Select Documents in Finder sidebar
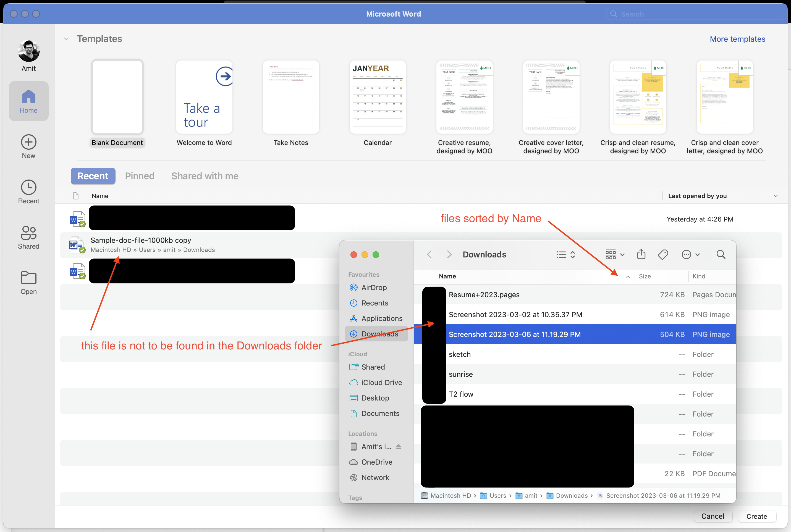791x532 pixels. 376,413
